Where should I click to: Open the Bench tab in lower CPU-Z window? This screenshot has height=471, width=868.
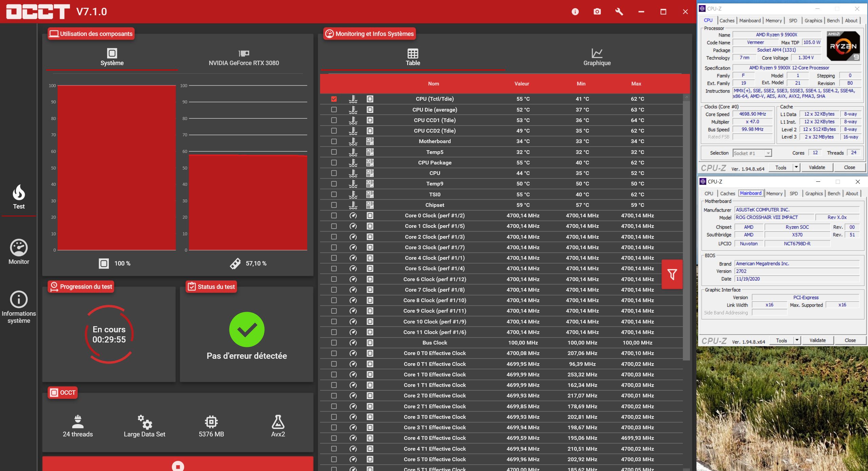click(834, 194)
